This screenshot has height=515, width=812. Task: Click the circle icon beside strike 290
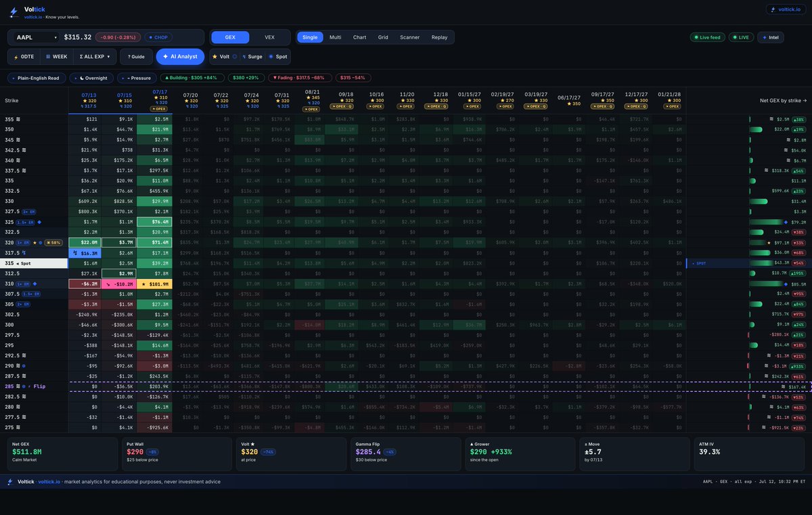[24, 365]
